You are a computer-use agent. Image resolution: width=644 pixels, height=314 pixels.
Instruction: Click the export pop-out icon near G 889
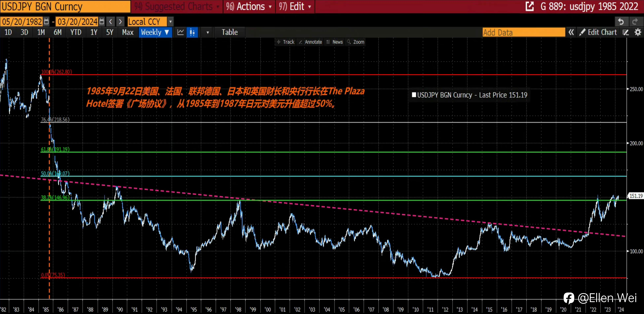point(530,6)
